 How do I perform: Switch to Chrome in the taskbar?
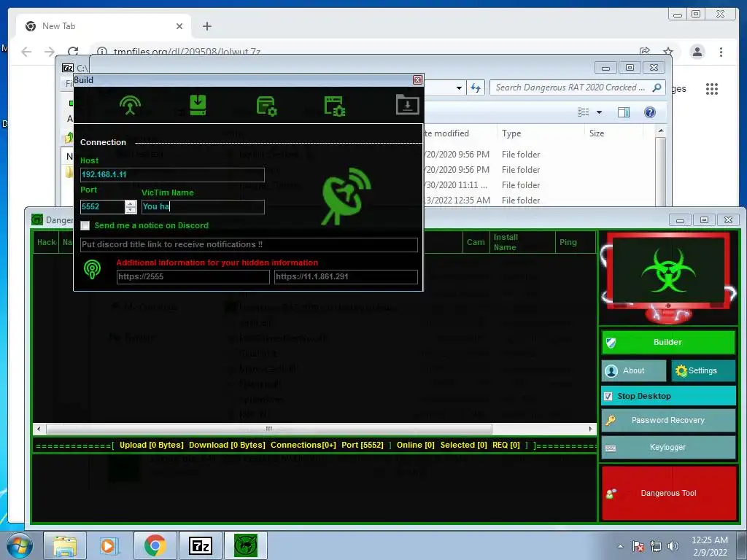tap(155, 545)
